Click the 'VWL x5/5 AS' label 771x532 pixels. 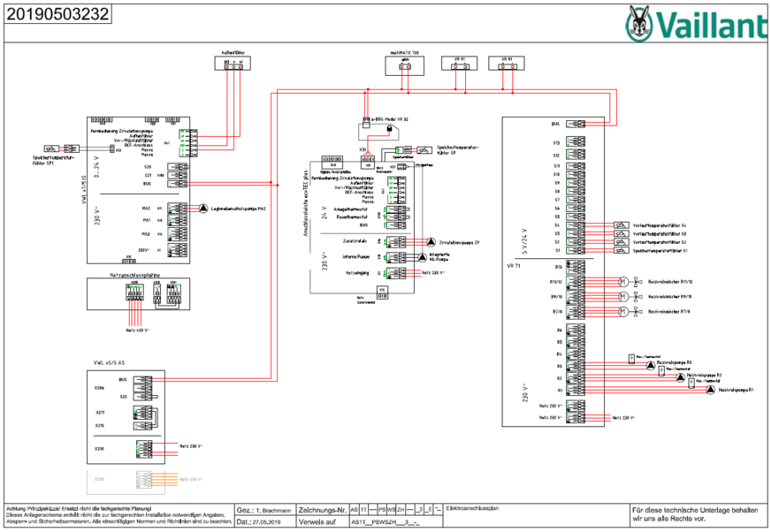(x=109, y=363)
